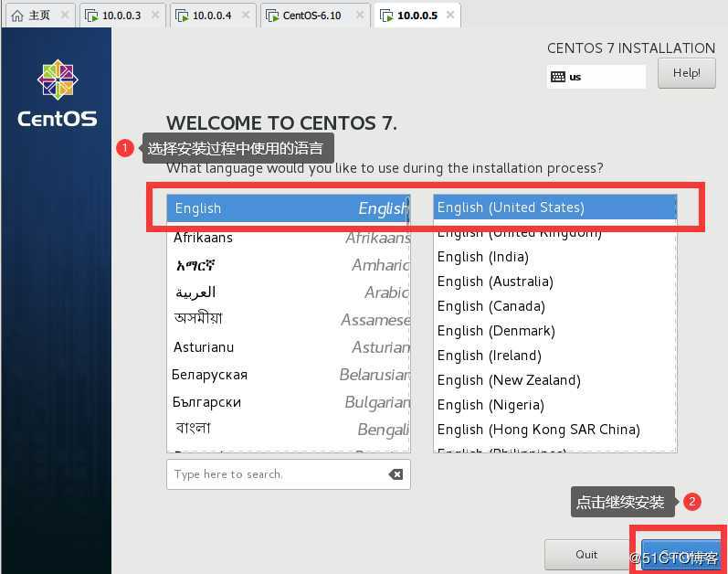The image size is (728, 574).
Task: Choose English (United States) locale
Action: 554,207
